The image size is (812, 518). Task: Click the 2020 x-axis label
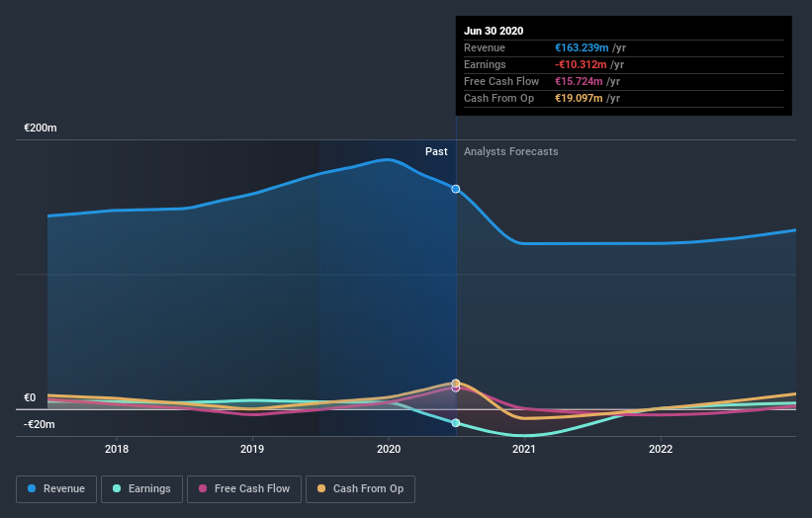(389, 449)
